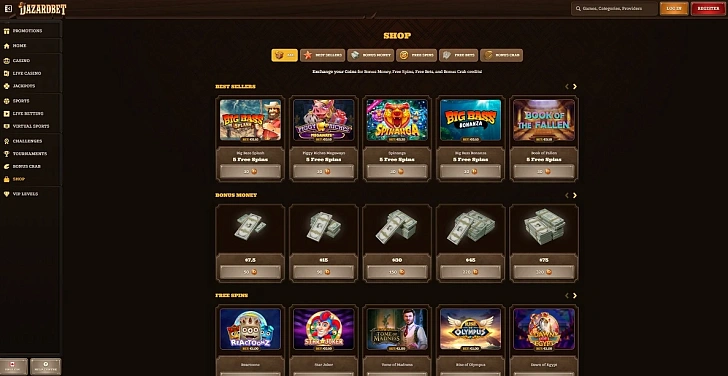The image size is (728, 376).
Task: Select the Free Spins filter tab
Action: 416,55
